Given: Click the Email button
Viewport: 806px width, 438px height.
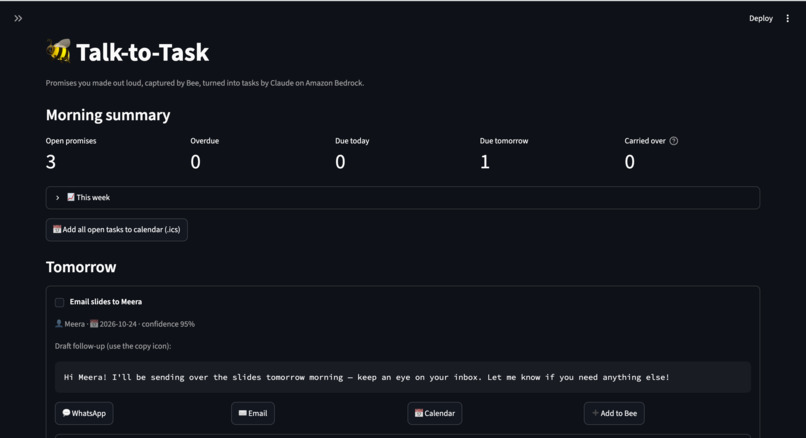Looking at the screenshot, I should point(253,413).
